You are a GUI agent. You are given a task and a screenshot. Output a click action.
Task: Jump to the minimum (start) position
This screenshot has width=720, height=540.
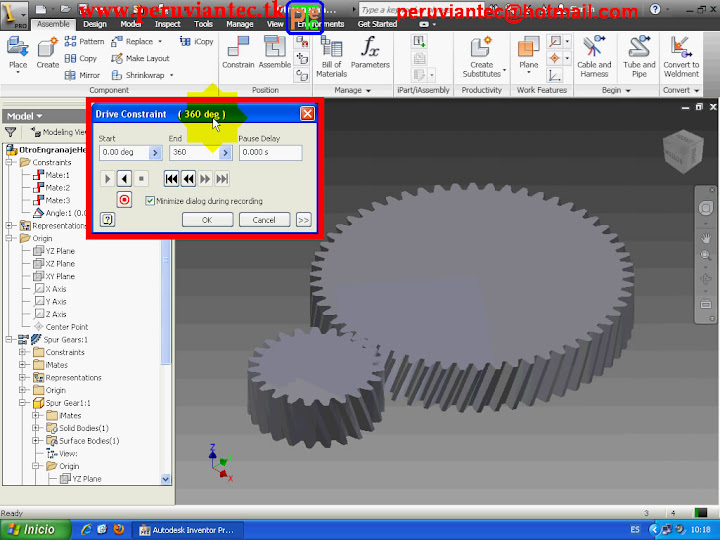[171, 179]
